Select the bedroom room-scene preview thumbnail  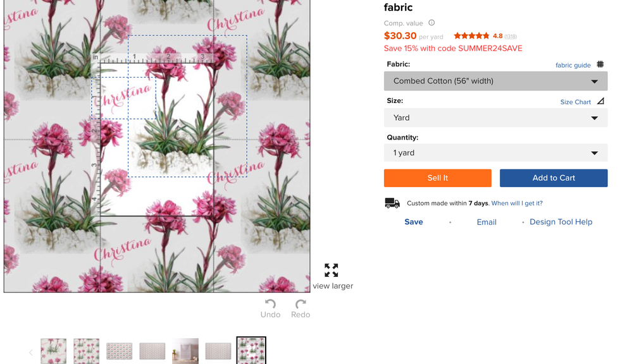pos(185,351)
